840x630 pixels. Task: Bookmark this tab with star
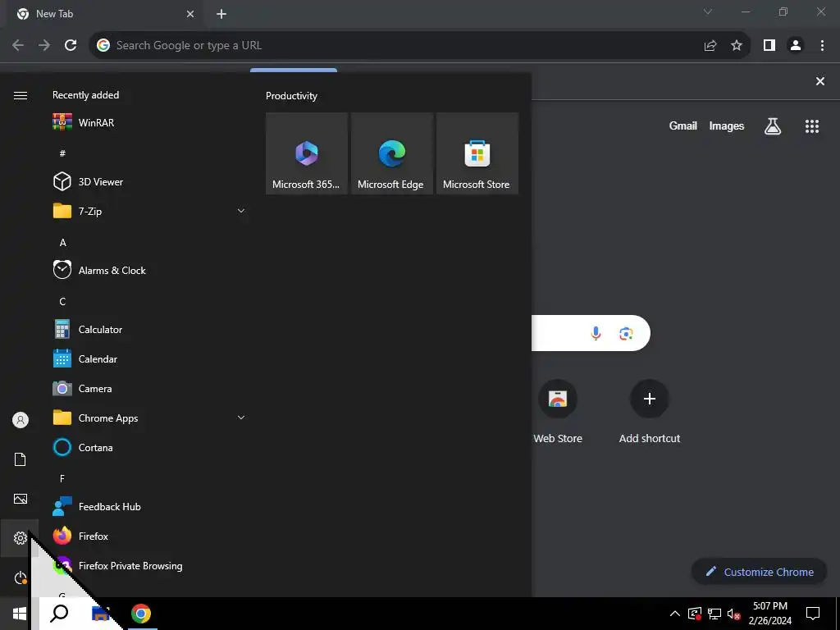coord(737,46)
